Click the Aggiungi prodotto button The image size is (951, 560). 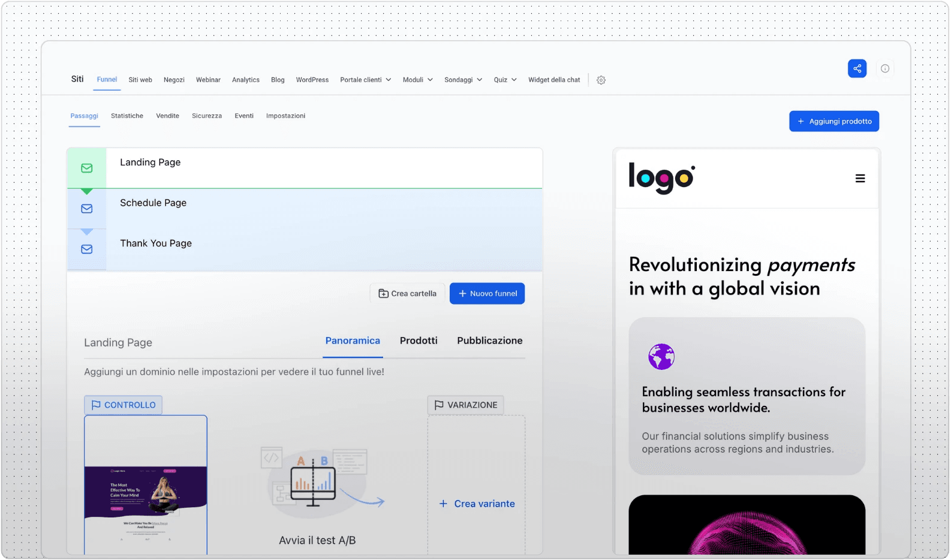834,121
